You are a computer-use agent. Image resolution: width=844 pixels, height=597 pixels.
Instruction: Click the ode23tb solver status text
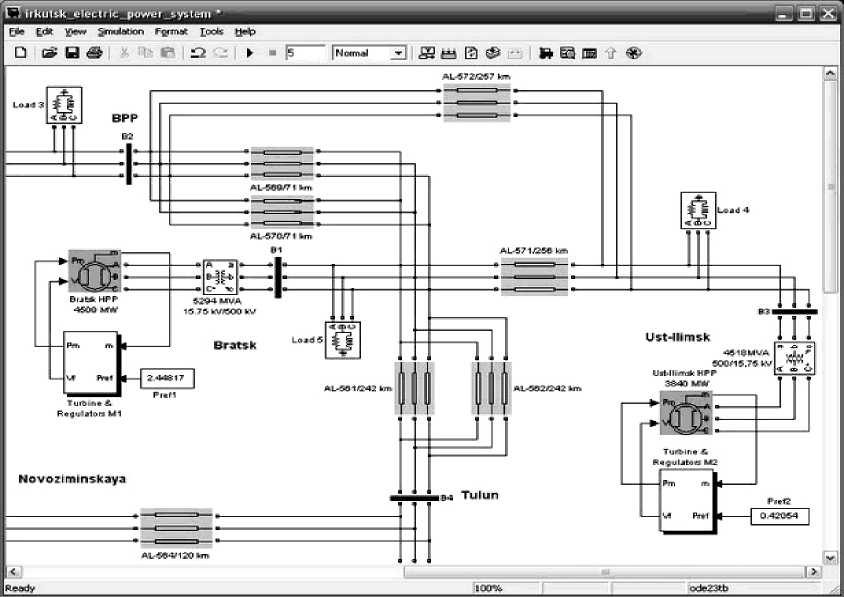pyautogui.click(x=709, y=588)
